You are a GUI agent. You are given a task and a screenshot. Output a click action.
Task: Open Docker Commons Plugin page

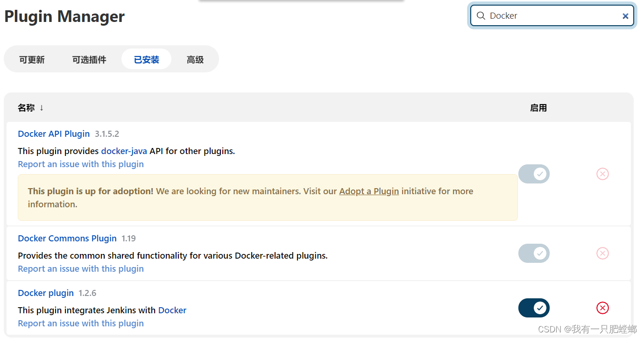pyautogui.click(x=67, y=239)
